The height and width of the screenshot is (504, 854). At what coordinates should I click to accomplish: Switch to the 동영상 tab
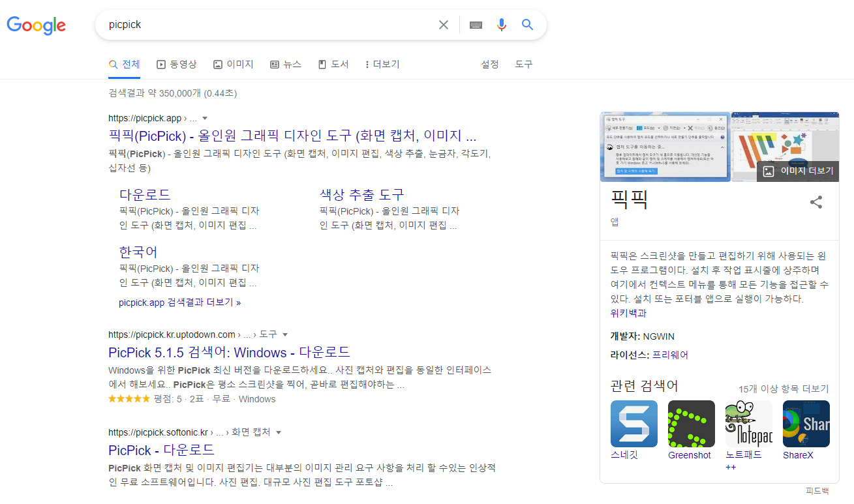pyautogui.click(x=176, y=65)
